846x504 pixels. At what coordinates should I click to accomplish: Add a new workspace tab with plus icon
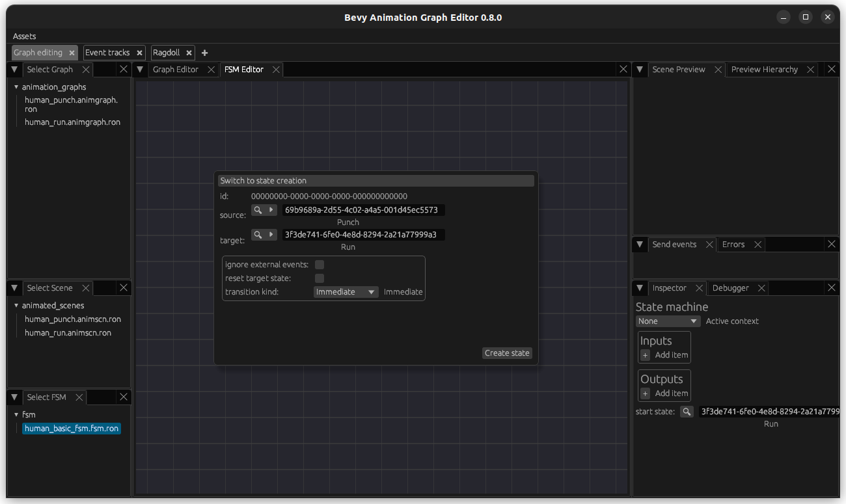pyautogui.click(x=204, y=53)
